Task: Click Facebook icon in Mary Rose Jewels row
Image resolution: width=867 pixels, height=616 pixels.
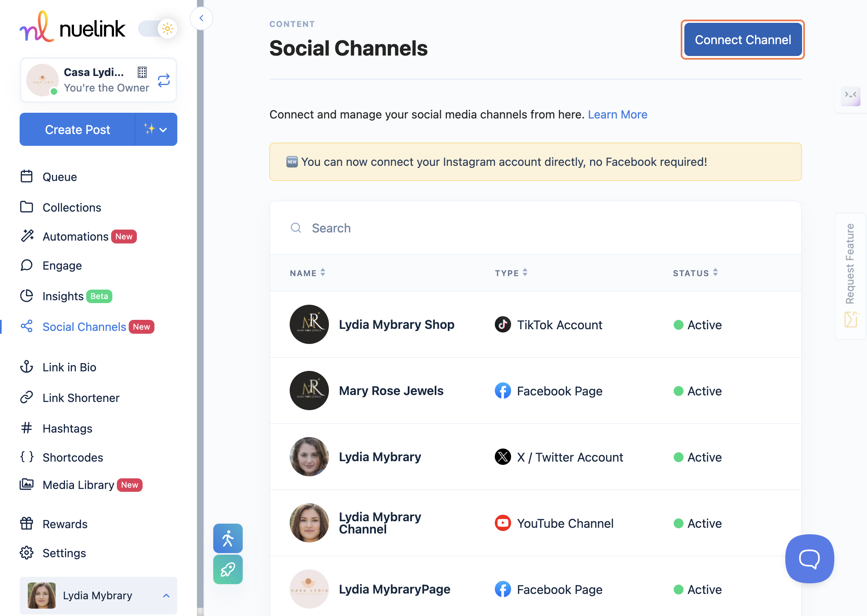Action: [x=503, y=391]
